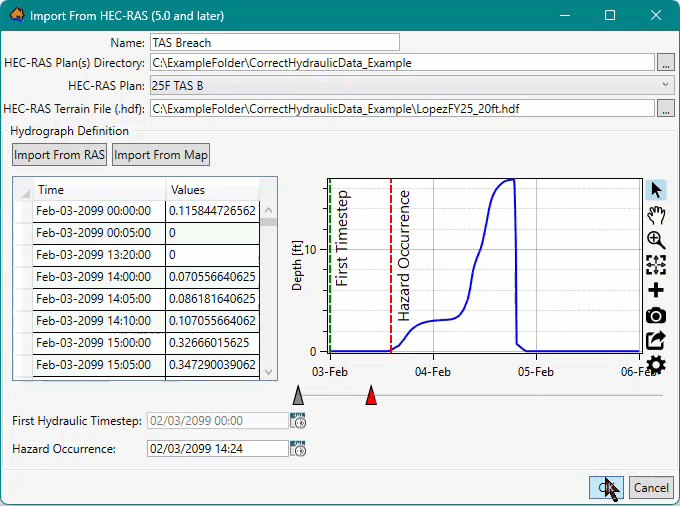This screenshot has height=506, width=680.
Task: Select cell Feb-03-2099 13:20:00
Action: coord(99,255)
